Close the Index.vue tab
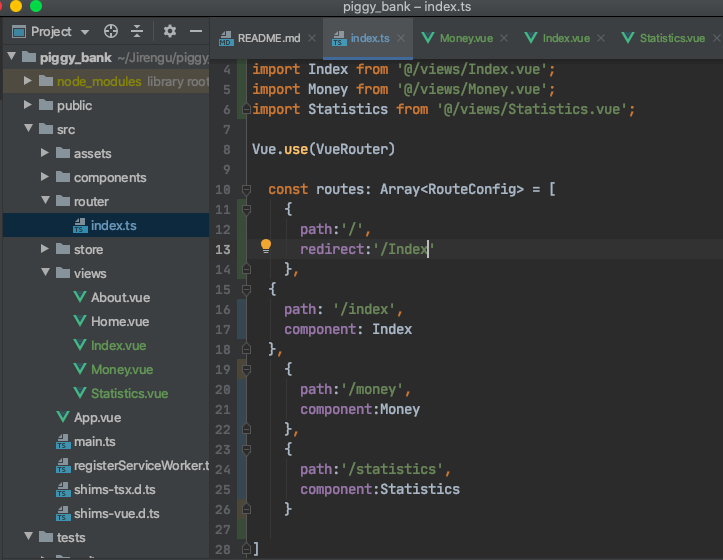The width and height of the screenshot is (723, 560). point(601,38)
